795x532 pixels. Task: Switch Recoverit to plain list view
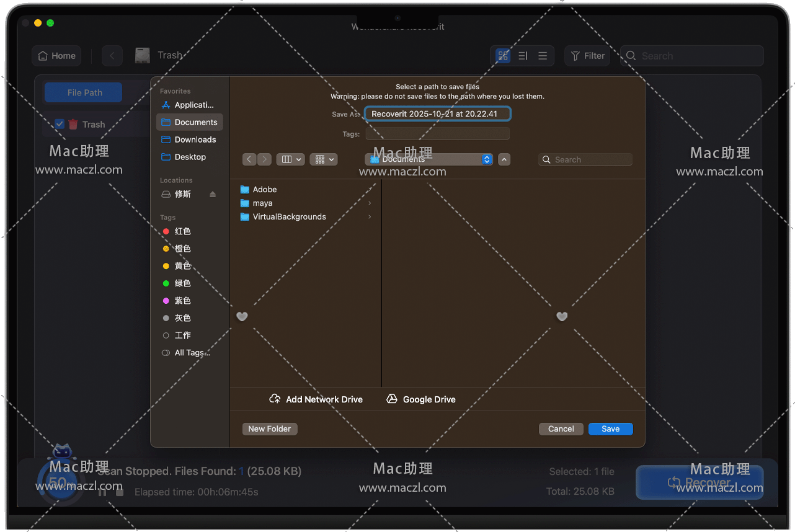(543, 56)
